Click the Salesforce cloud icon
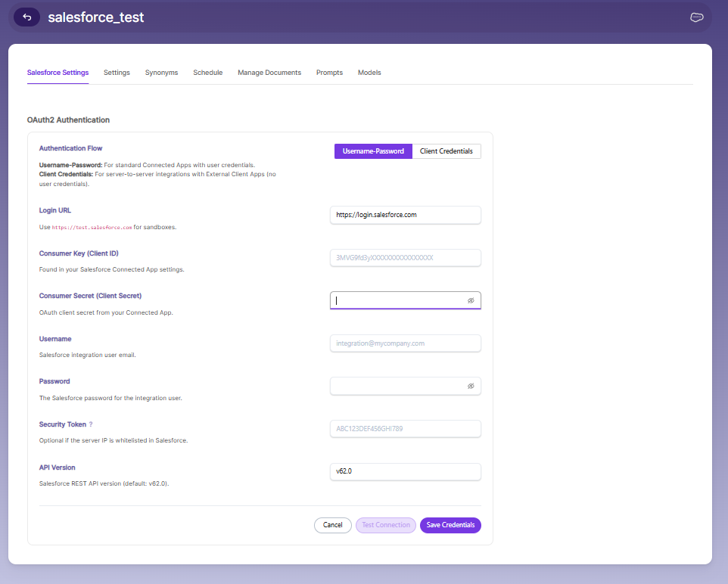 [x=696, y=17]
